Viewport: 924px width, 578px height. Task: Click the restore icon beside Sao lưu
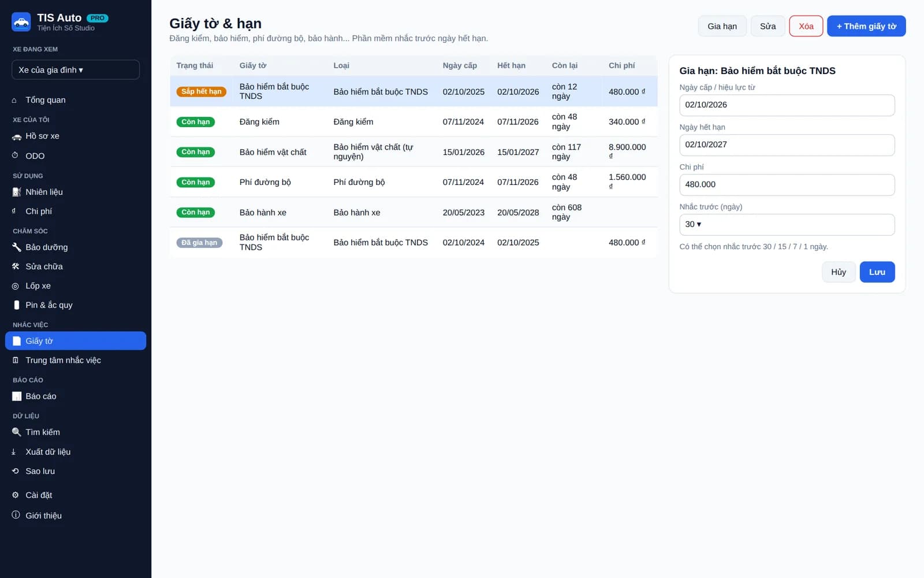pyautogui.click(x=15, y=471)
